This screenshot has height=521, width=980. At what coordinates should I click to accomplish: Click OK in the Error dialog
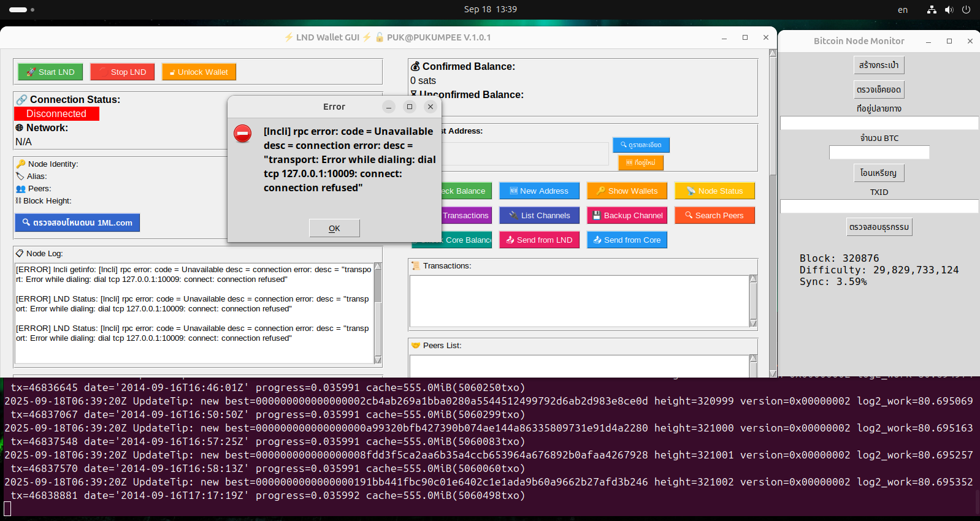(334, 228)
